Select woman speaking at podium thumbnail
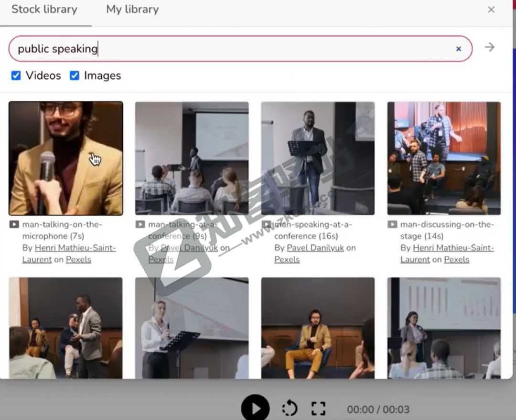516x420 pixels. tap(192, 328)
